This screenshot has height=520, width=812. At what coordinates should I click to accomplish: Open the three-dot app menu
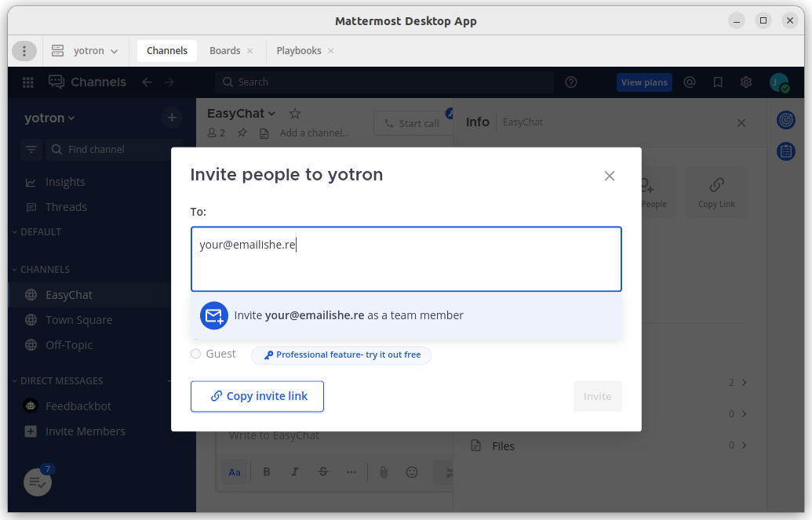(24, 51)
